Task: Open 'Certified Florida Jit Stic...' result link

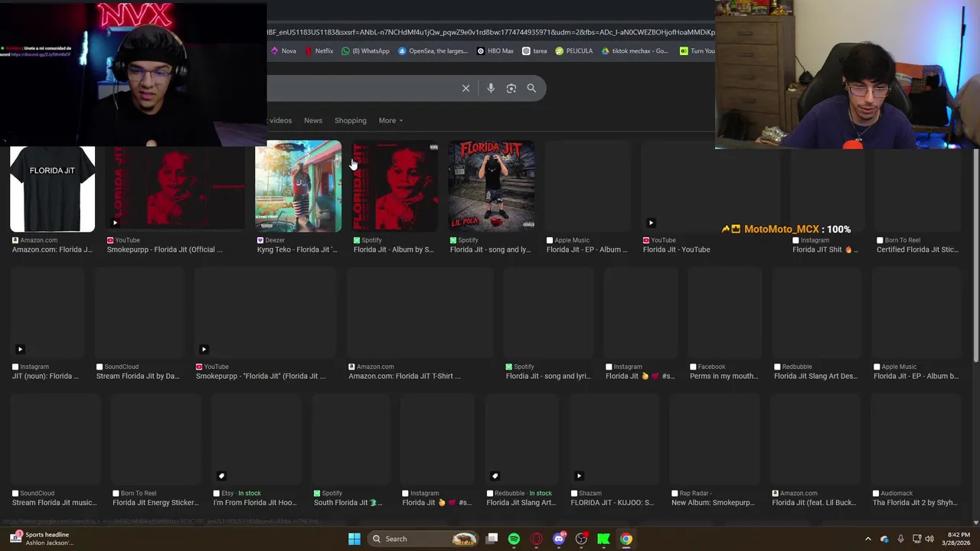Action: pyautogui.click(x=917, y=249)
